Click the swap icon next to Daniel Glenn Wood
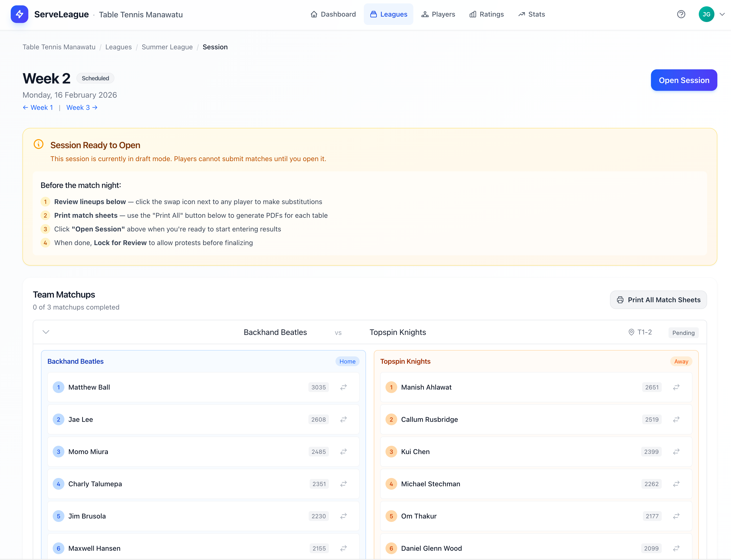The height and width of the screenshot is (560, 731). click(x=676, y=548)
